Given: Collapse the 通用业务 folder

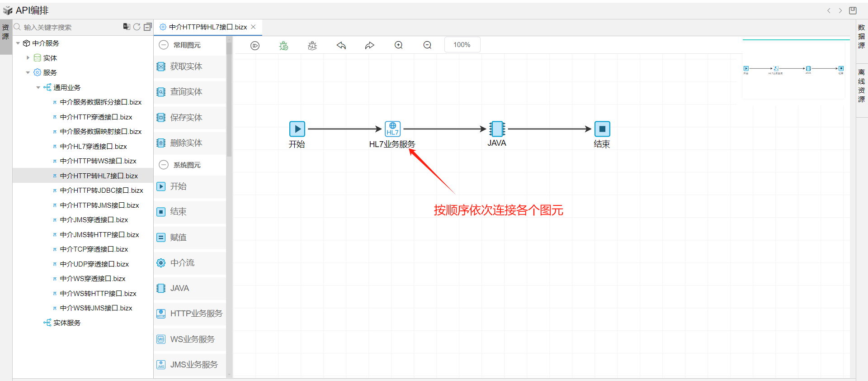Looking at the screenshot, I should point(38,87).
